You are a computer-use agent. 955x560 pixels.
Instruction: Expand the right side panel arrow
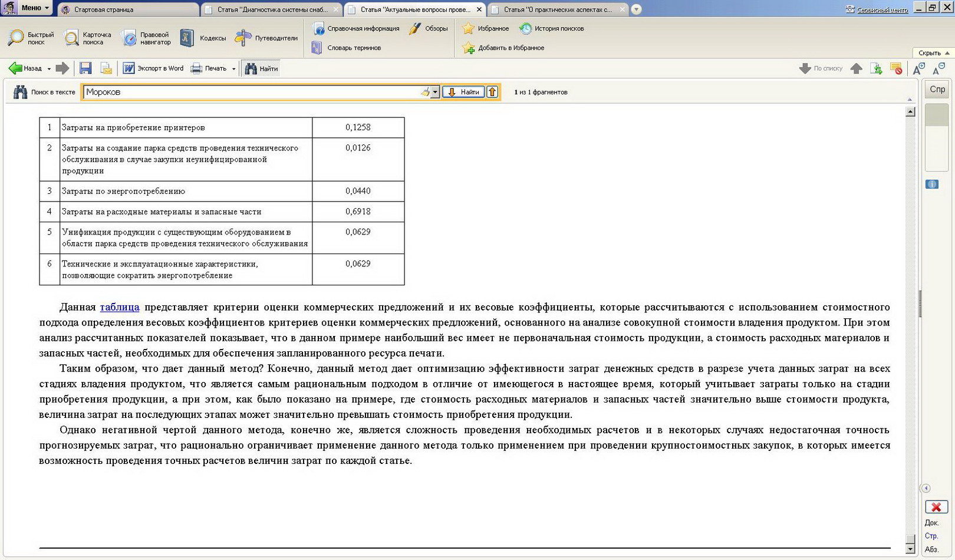point(926,488)
